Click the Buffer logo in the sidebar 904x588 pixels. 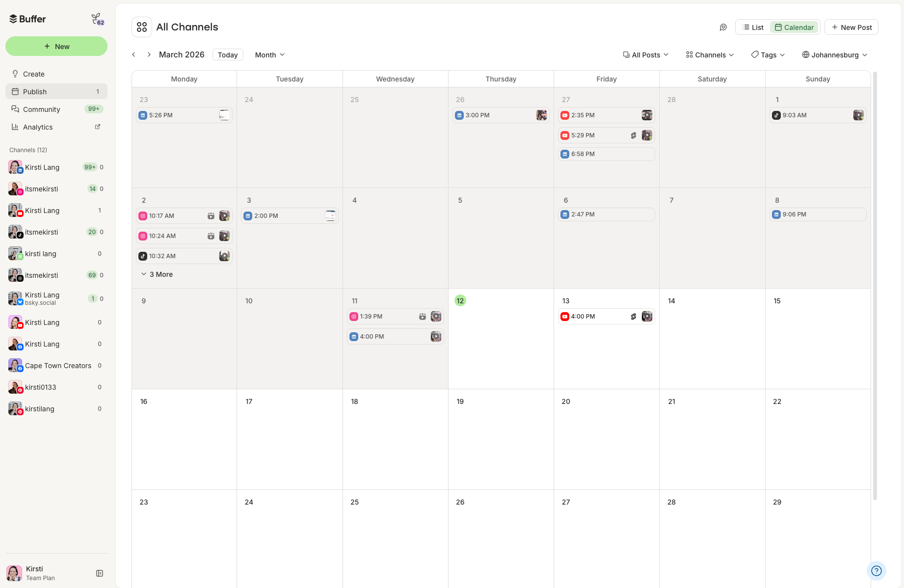coord(27,19)
